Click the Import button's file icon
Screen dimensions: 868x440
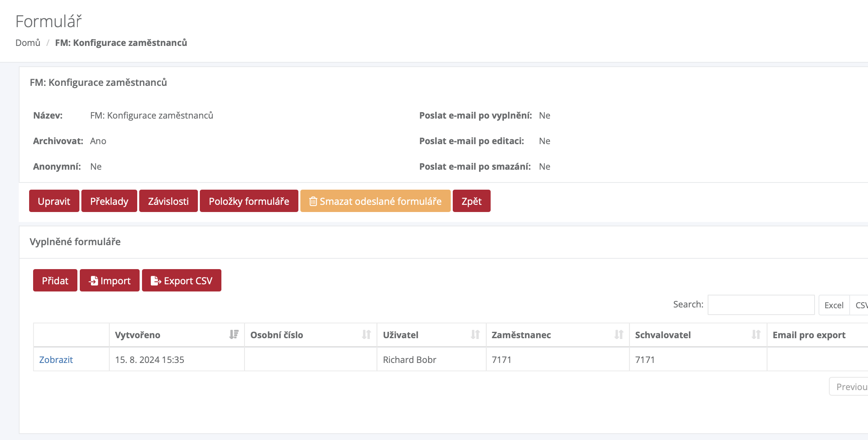(93, 281)
